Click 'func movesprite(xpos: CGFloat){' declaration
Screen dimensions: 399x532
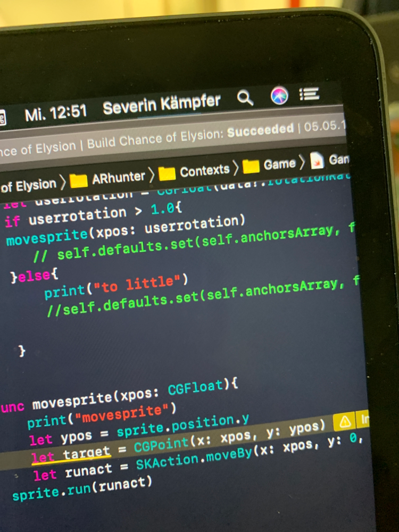click(x=119, y=397)
